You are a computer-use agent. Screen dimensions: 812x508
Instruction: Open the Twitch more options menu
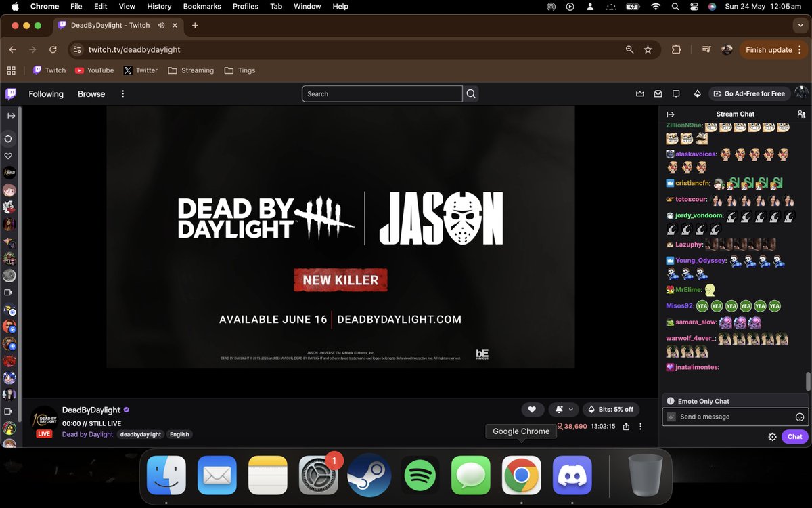122,93
